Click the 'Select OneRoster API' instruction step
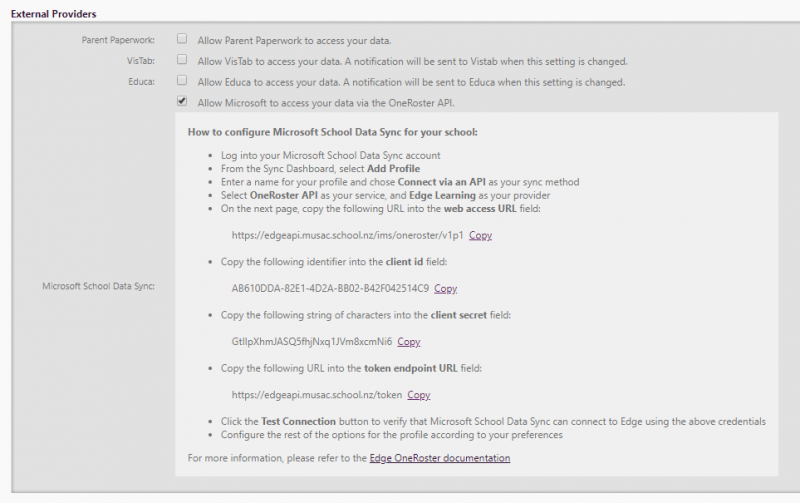800x503 pixels. coord(385,195)
